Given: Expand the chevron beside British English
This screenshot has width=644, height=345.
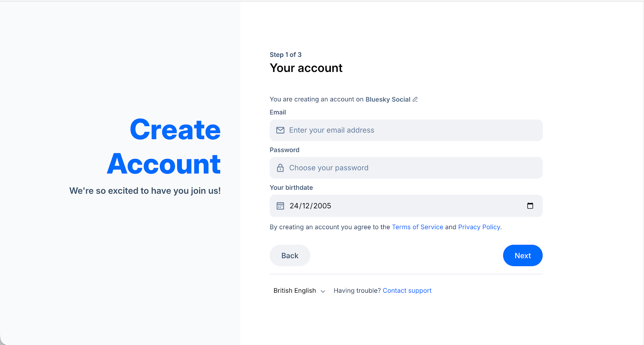Looking at the screenshot, I should coord(324,291).
